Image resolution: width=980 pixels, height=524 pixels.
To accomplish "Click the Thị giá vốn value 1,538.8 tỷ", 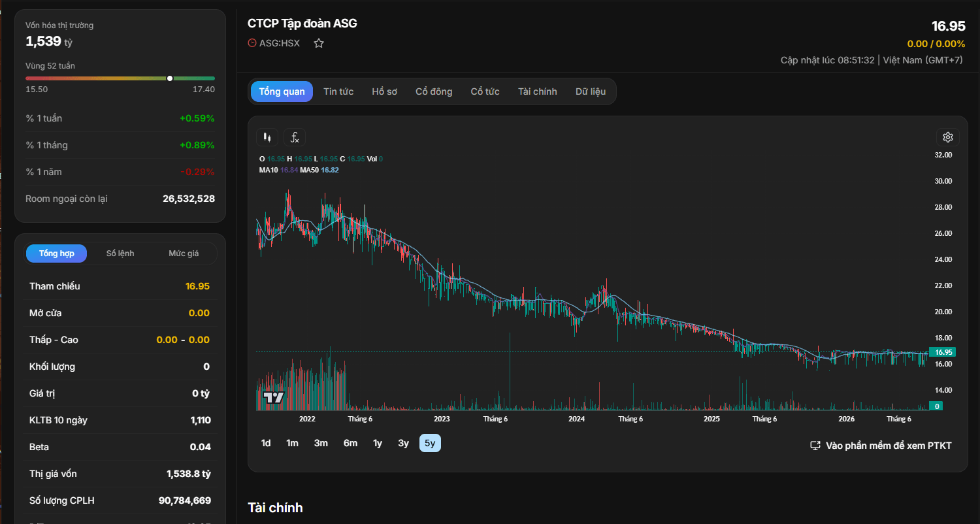I will coord(189,474).
